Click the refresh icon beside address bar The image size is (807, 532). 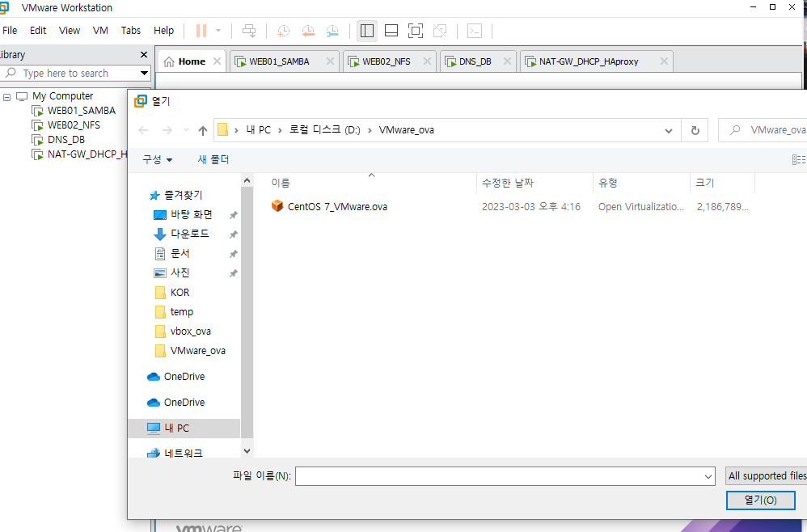(x=695, y=131)
